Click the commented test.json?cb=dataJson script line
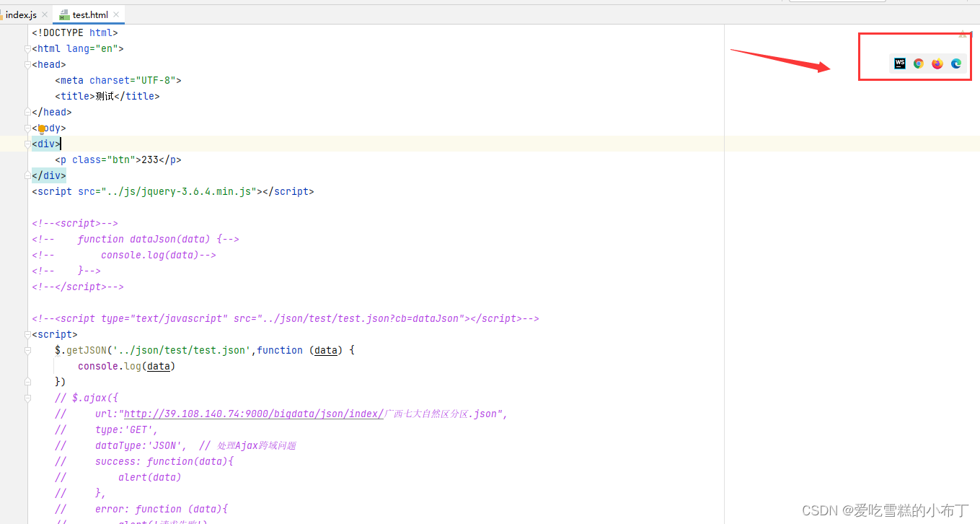The width and height of the screenshot is (980, 524). 286,319
